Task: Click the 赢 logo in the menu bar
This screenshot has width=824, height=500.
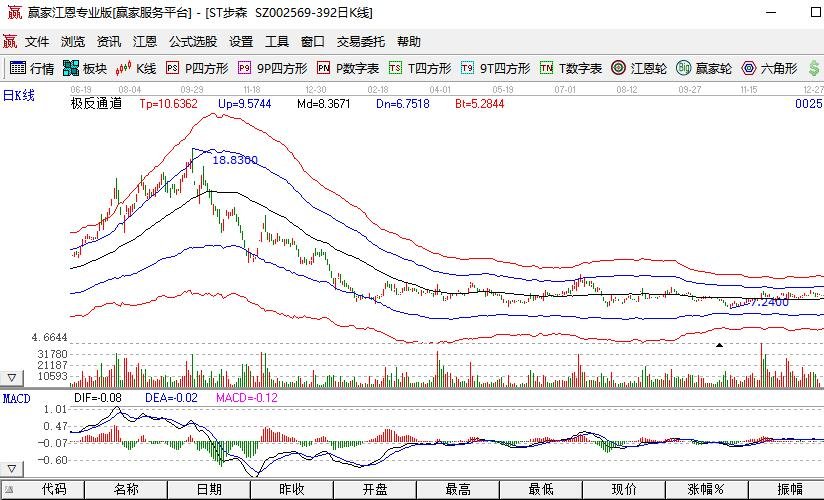Action: click(x=10, y=42)
